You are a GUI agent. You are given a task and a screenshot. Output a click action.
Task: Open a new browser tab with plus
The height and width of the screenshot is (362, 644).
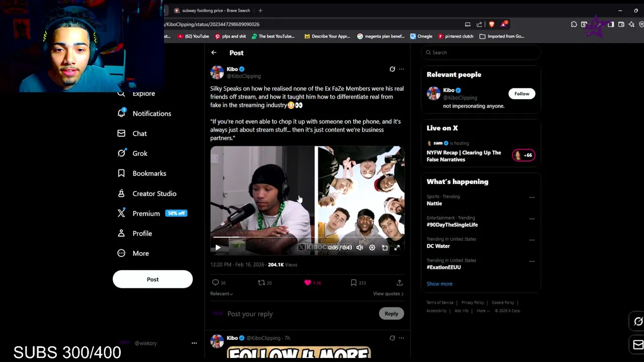click(x=260, y=11)
